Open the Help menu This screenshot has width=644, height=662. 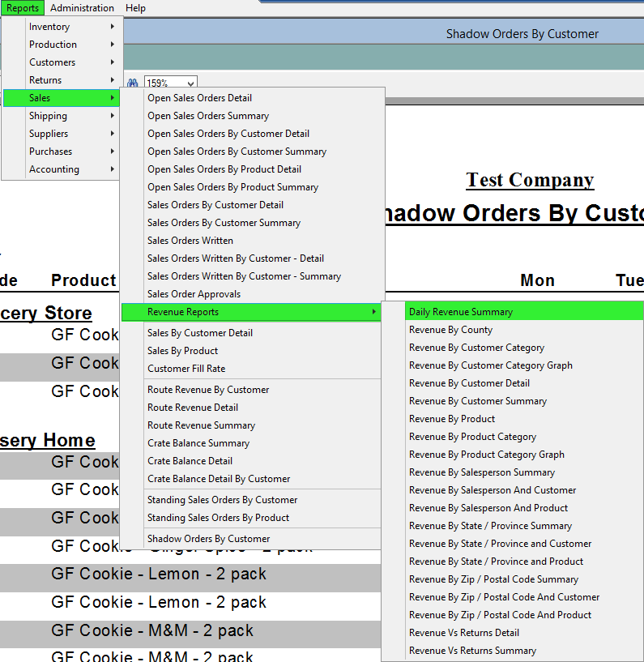(135, 8)
